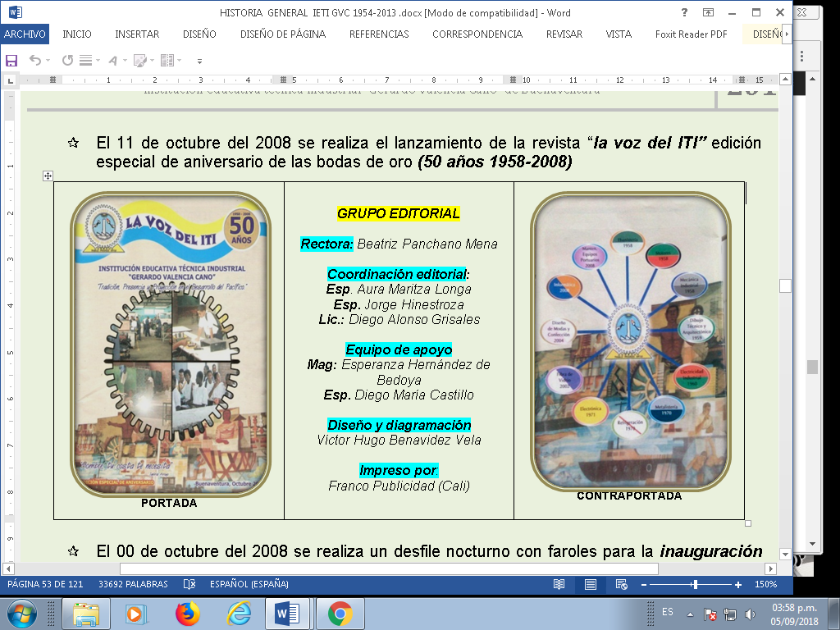Switch to the REVISAR tab

click(x=564, y=34)
